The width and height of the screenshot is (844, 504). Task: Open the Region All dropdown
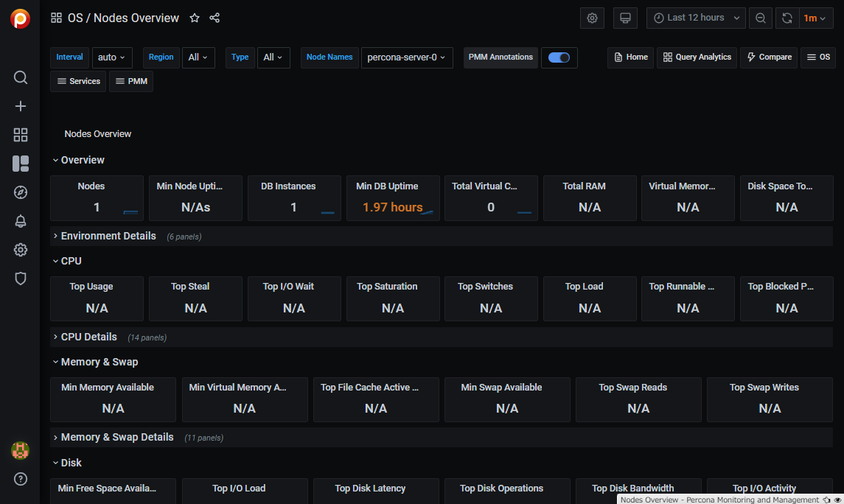[x=198, y=57]
